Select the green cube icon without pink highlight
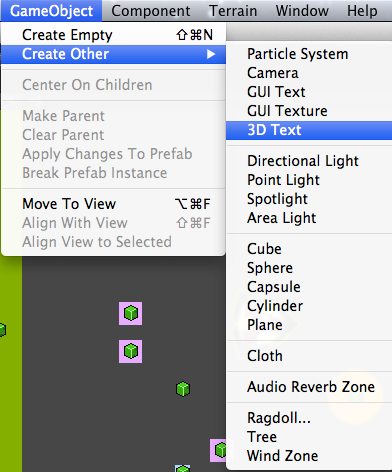This screenshot has height=472, width=392. [x=183, y=389]
